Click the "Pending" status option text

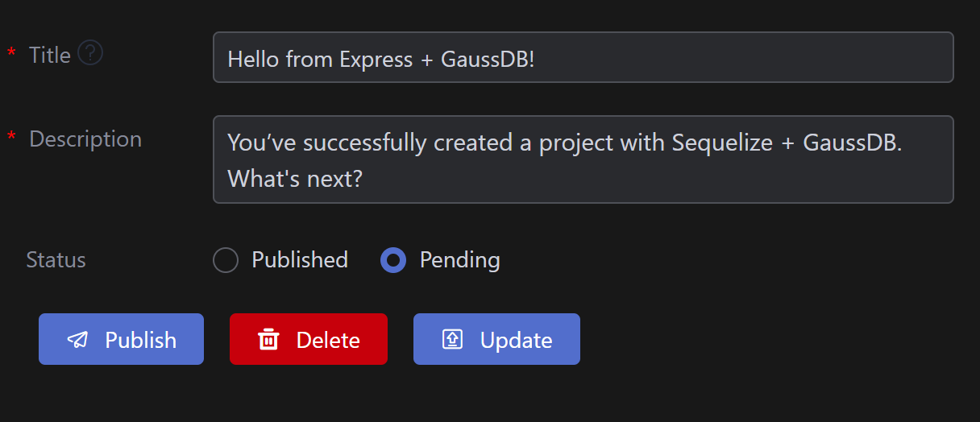click(x=459, y=260)
